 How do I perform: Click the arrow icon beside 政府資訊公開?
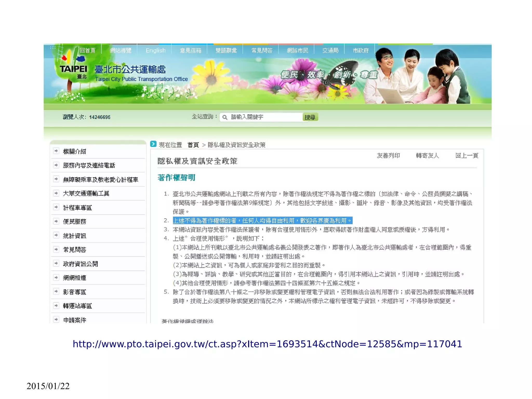[x=56, y=264]
